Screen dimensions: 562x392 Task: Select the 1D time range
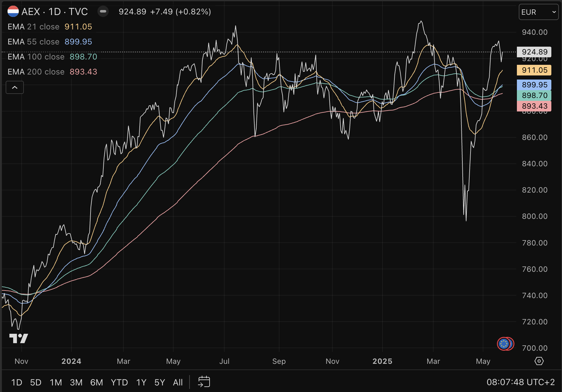(x=17, y=382)
